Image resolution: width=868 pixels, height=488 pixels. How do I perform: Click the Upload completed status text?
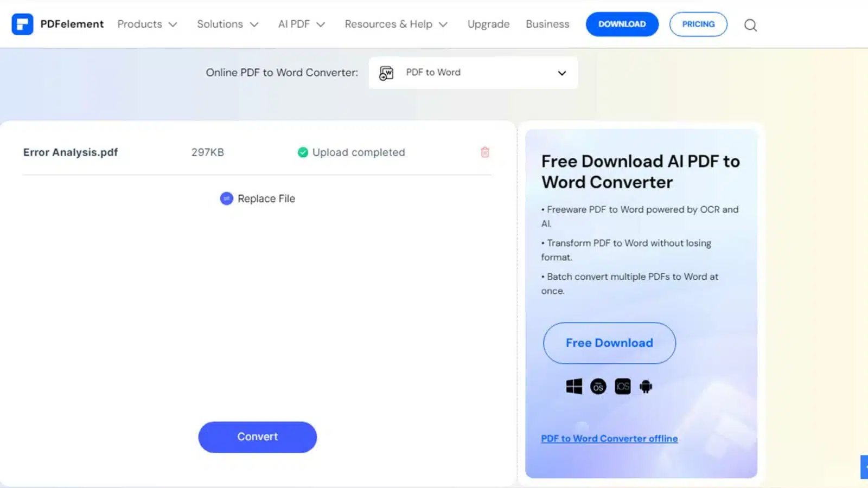(359, 152)
